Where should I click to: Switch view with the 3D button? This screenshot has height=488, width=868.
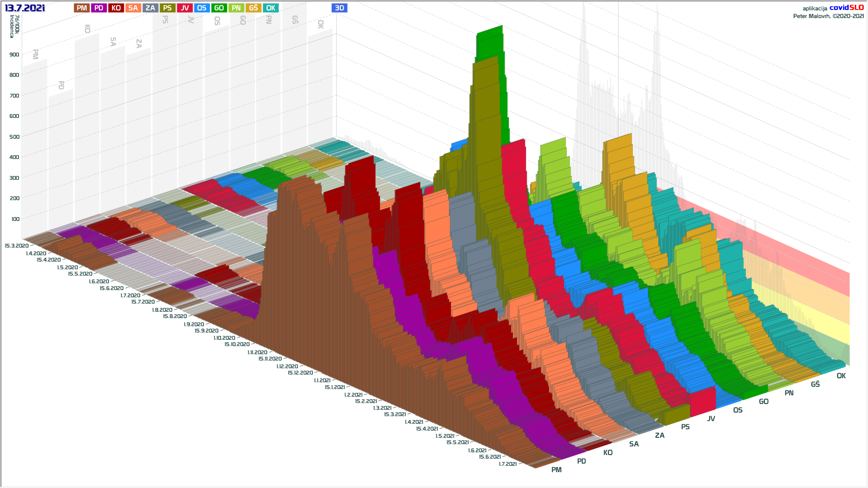[x=340, y=8]
